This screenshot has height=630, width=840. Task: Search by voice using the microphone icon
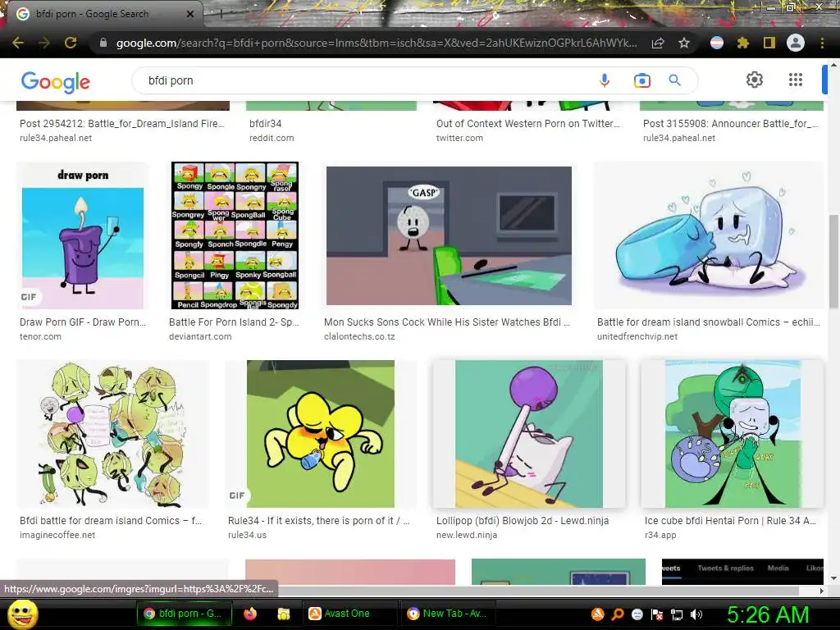click(x=605, y=80)
